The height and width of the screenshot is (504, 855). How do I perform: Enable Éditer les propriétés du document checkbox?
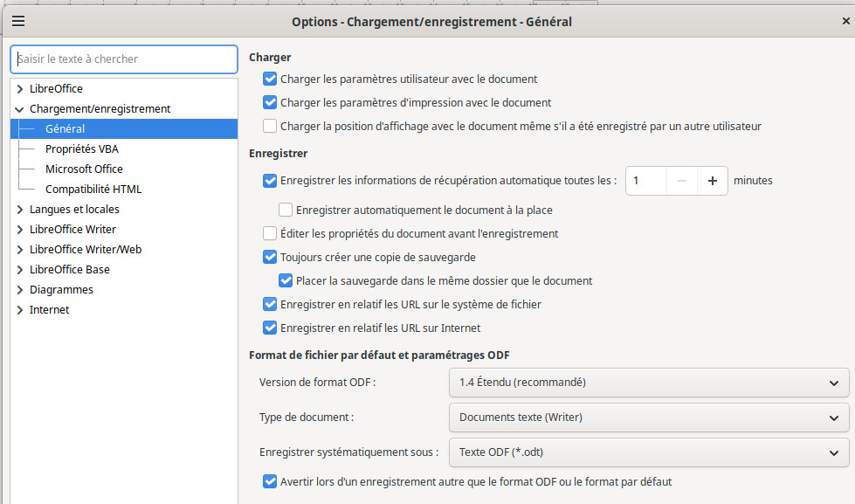click(270, 233)
